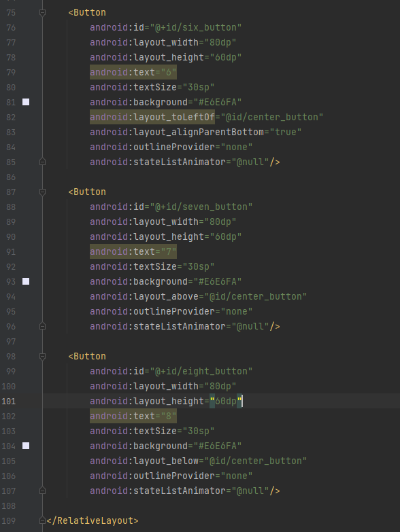The height and width of the screenshot is (532, 400).
Task: Click the "#E6E6FA" value on line 93
Action: pos(217,281)
